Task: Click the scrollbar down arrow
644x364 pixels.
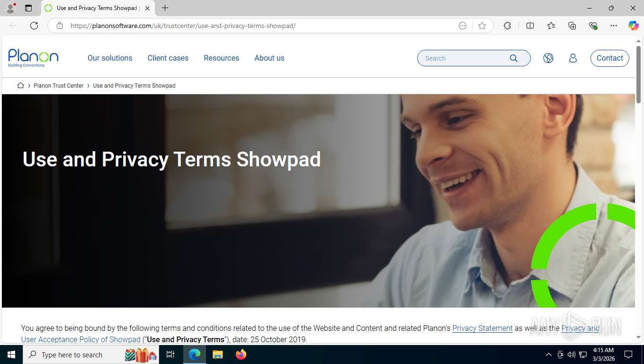Action: [638, 337]
